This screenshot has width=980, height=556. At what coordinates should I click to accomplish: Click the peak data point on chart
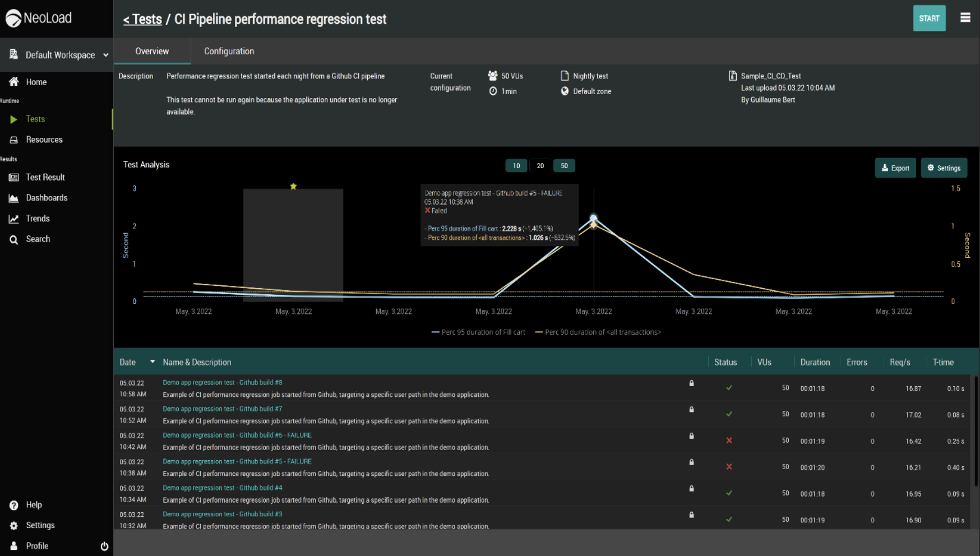593,218
